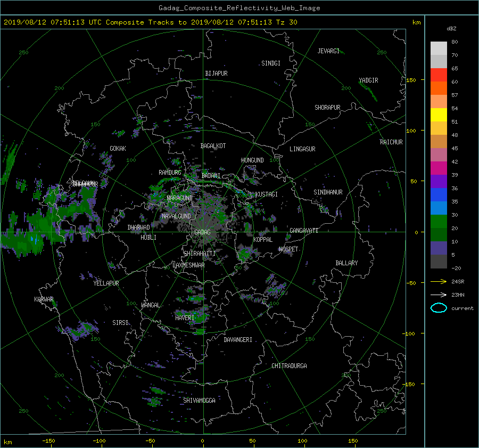Choose the bright yellow 54 dBZ swatch

[439, 115]
